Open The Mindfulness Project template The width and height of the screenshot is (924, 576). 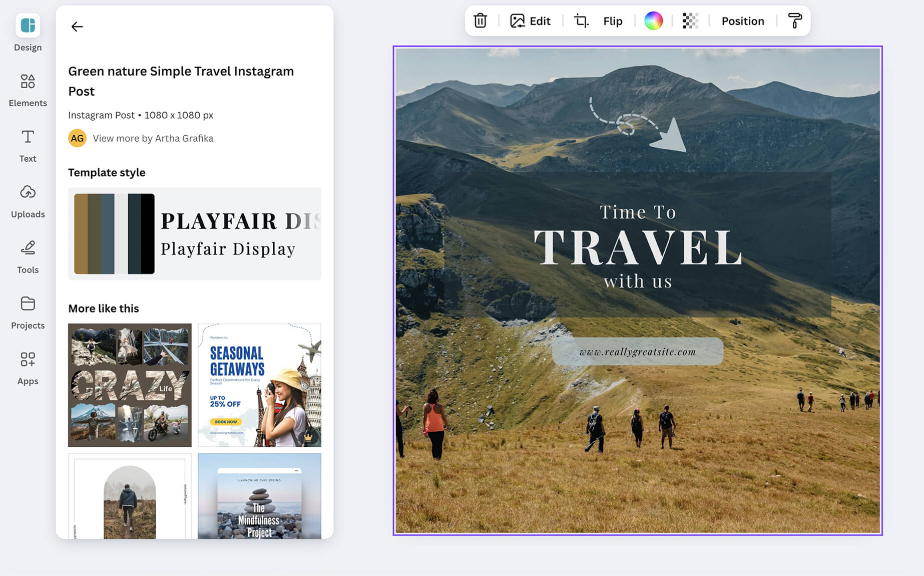(259, 496)
